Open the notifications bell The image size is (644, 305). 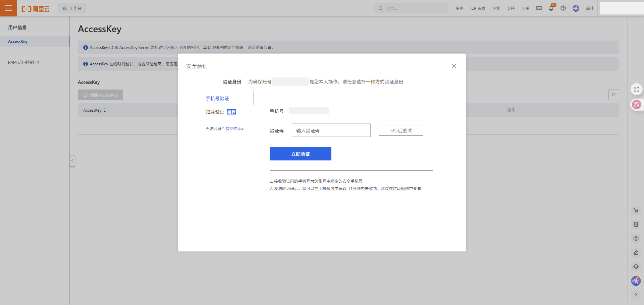551,8
